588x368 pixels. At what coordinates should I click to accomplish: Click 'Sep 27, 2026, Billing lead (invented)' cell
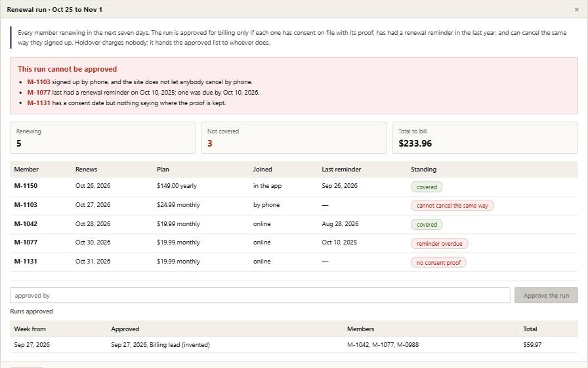[161, 345]
